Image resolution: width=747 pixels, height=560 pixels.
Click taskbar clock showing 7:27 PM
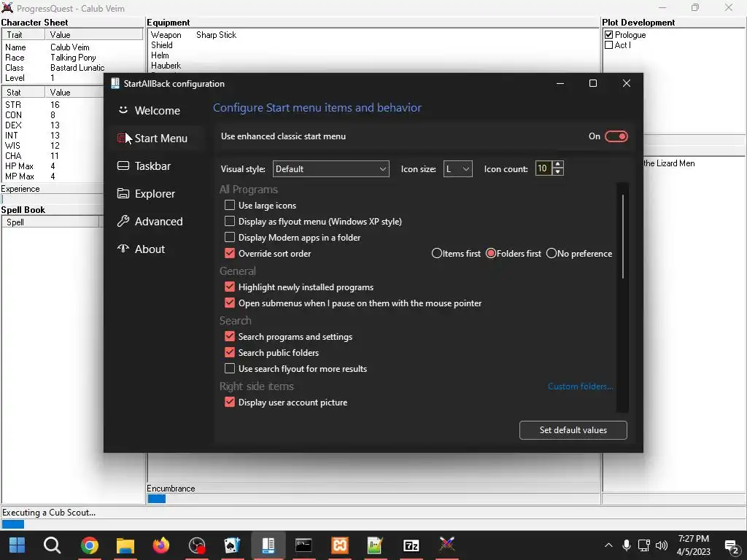pyautogui.click(x=694, y=545)
